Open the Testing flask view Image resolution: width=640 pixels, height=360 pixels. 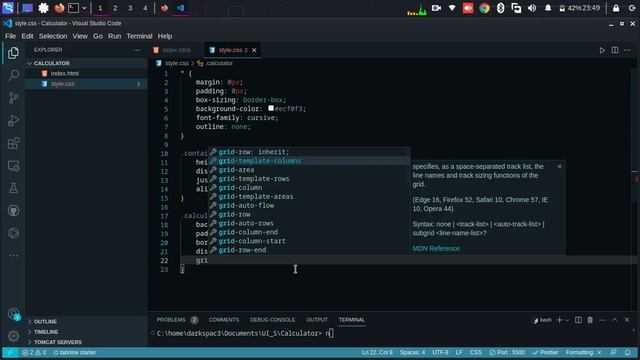click(x=13, y=188)
